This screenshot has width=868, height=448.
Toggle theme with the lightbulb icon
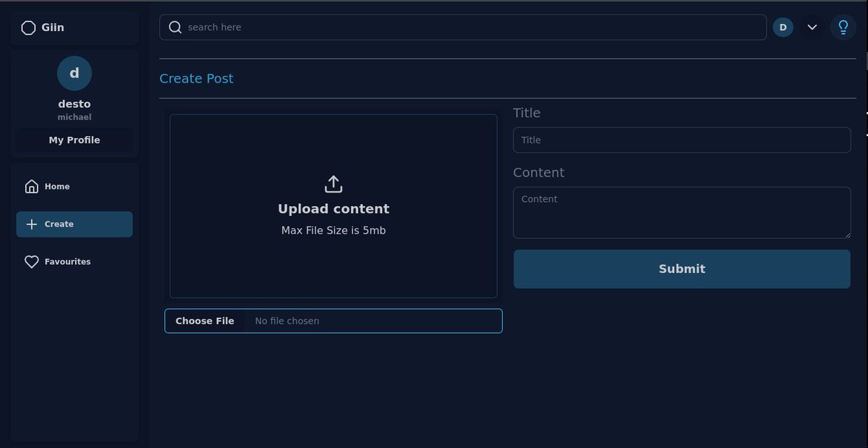coord(843,28)
